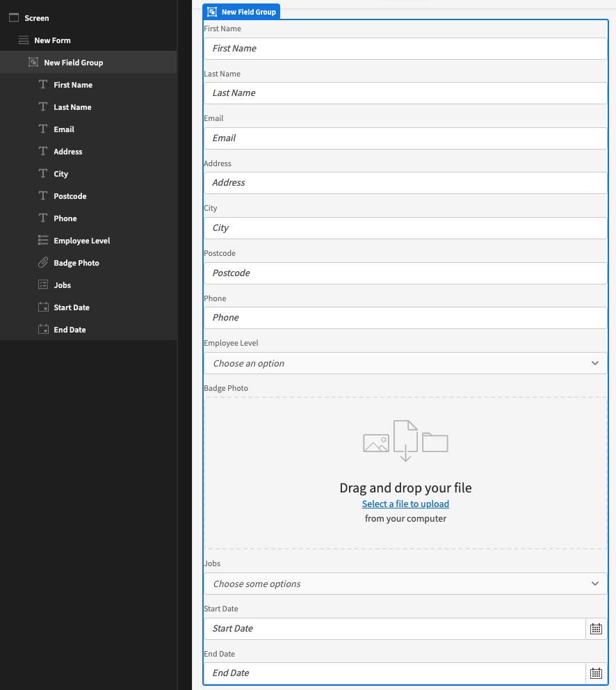The height and width of the screenshot is (690, 616).
Task: Open the Jobs multi-select dropdown
Action: click(405, 584)
